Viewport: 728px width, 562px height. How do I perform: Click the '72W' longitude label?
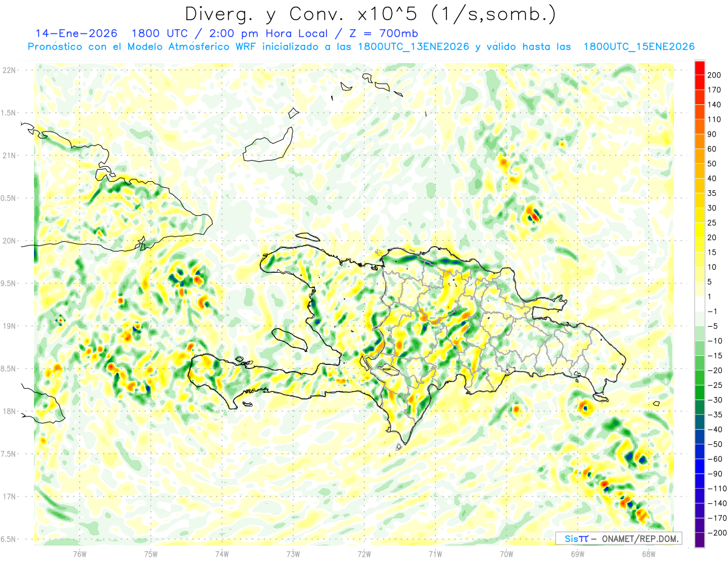(364, 553)
